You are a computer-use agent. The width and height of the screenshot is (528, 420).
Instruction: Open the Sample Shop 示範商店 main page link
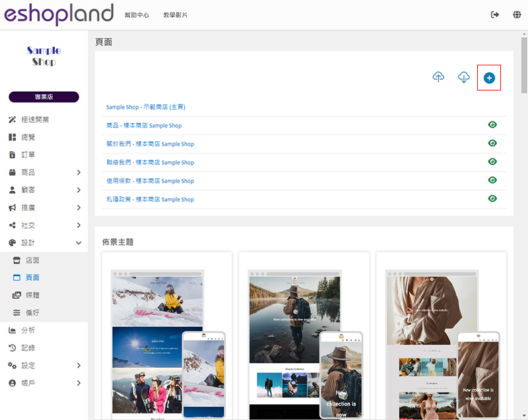pyautogui.click(x=146, y=107)
